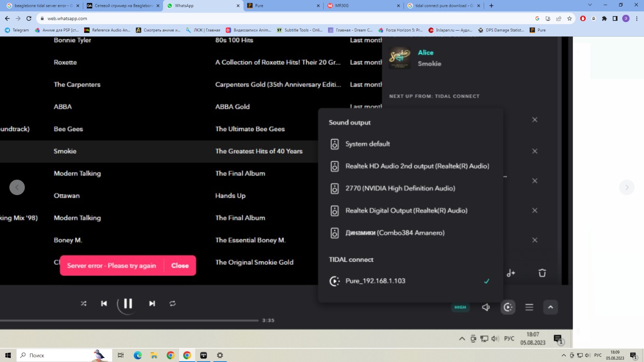Toggle the sound output device picker icon

click(x=508, y=307)
